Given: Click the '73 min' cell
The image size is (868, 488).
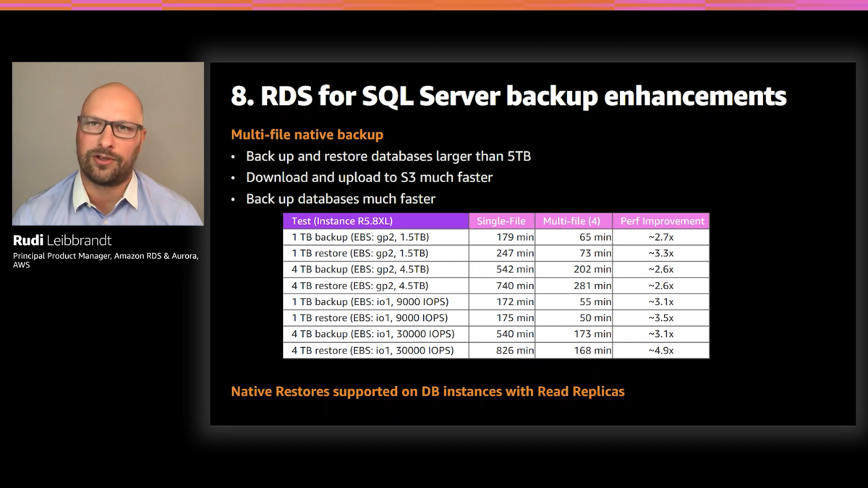Looking at the screenshot, I should (x=574, y=253).
